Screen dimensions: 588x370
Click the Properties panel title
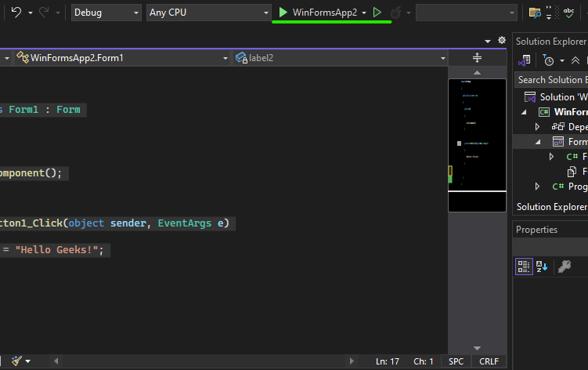click(x=536, y=230)
